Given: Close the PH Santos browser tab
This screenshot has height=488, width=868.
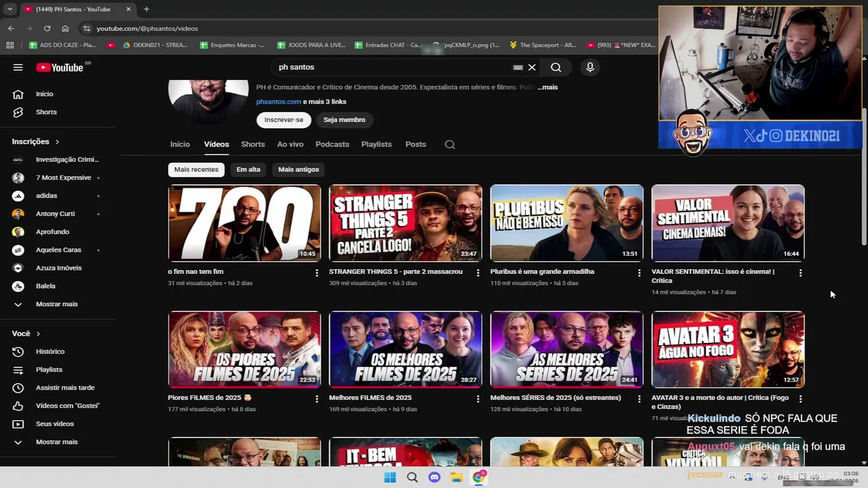Looking at the screenshot, I should coord(128,9).
